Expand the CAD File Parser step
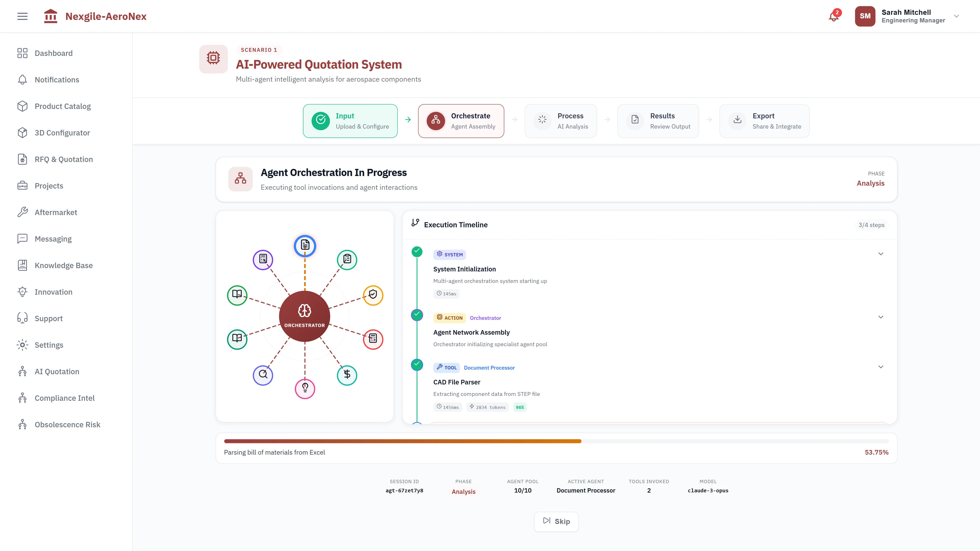This screenshot has width=980, height=551. coord(881,367)
